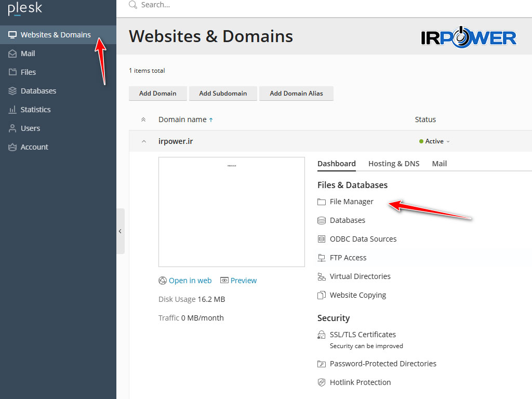Viewport: 532px width, 399px height.
Task: Focus the Search input field
Action: pyautogui.click(x=208, y=5)
